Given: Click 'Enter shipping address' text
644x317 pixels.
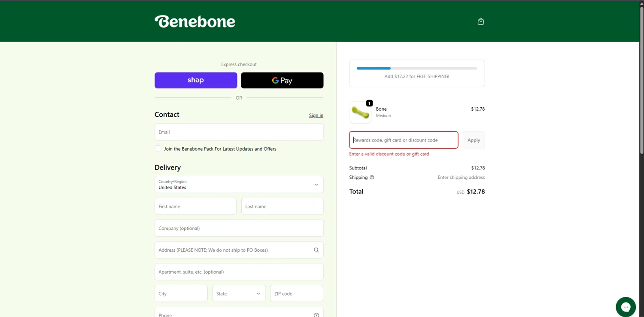Looking at the screenshot, I should click(x=461, y=178).
